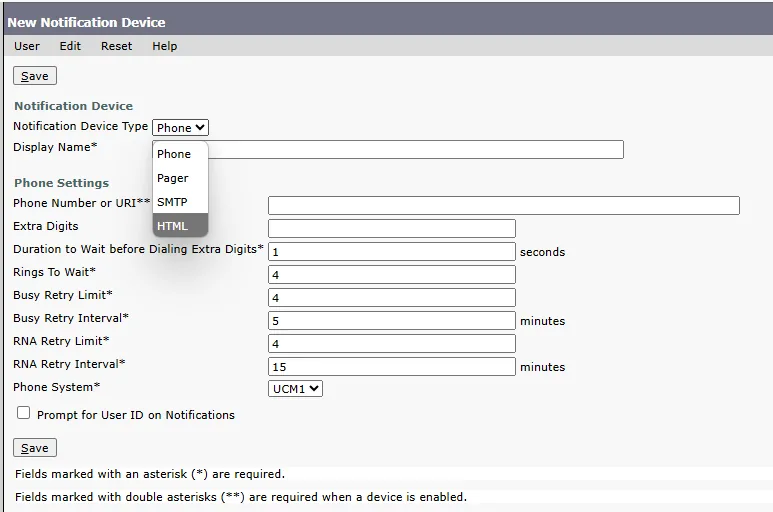Click the New Notification Device title
This screenshot has width=773, height=512.
click(x=86, y=23)
